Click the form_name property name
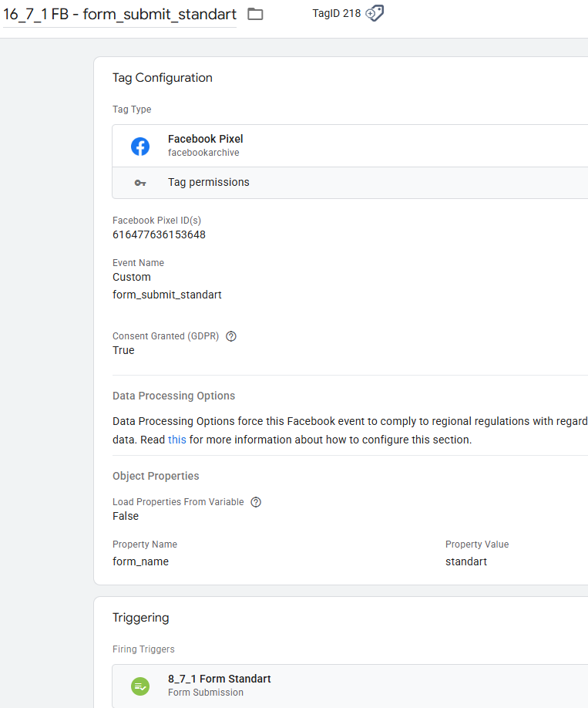This screenshot has height=708, width=588. pyautogui.click(x=140, y=561)
